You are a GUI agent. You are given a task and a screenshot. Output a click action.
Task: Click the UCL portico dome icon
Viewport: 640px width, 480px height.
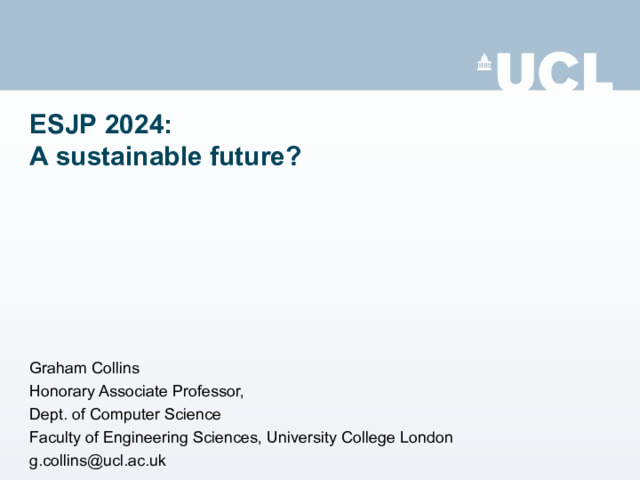coord(485,62)
